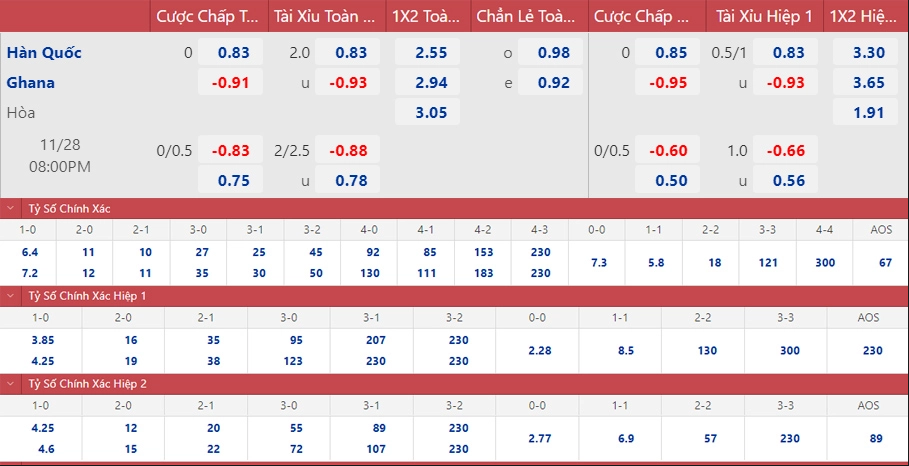Collapse the Tỷ Số Chính Xác Hiệp 2 chevron
The width and height of the screenshot is (909, 466).
(x=10, y=384)
